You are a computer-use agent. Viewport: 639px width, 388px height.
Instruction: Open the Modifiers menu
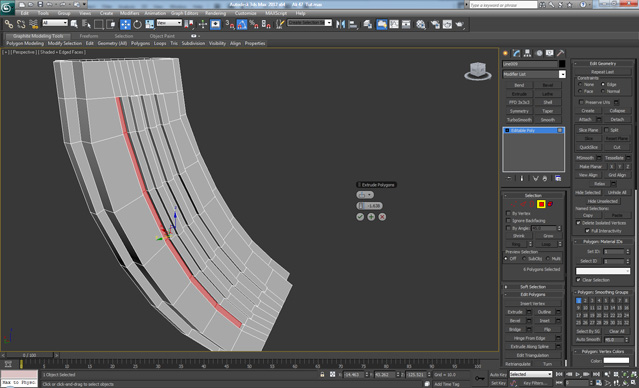[x=129, y=13]
